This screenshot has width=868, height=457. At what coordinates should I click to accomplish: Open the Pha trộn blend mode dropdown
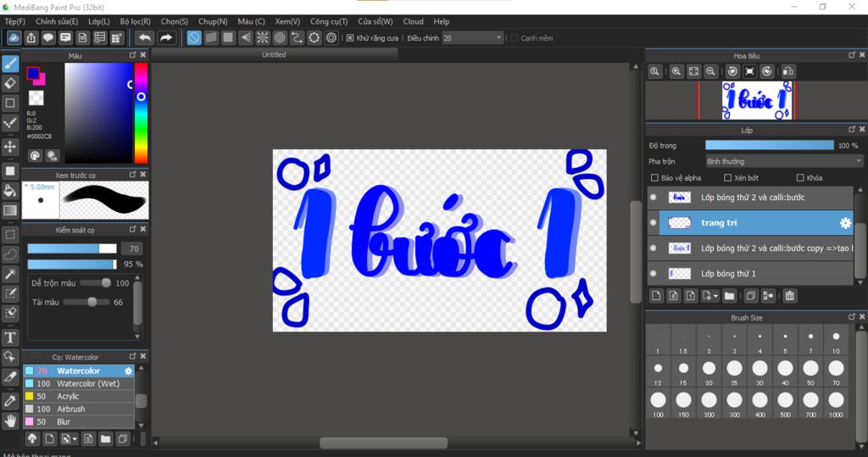click(784, 161)
